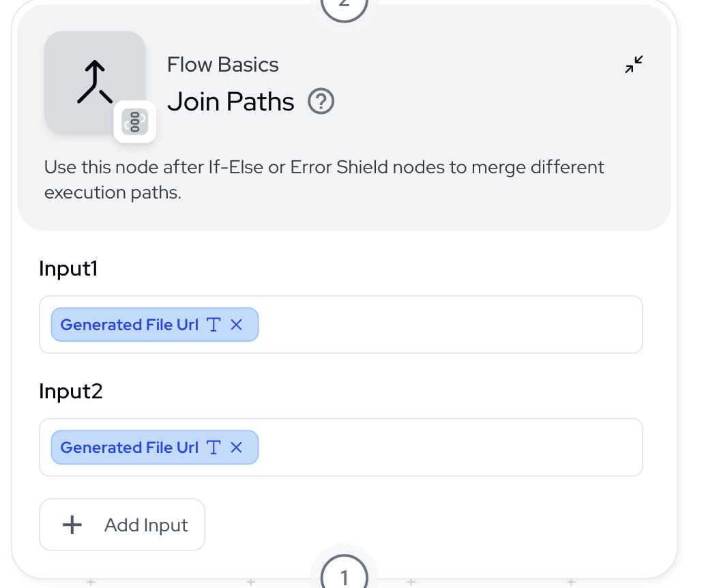This screenshot has height=588, width=704.
Task: Click the empty area of Input2 field
Action: click(x=449, y=447)
